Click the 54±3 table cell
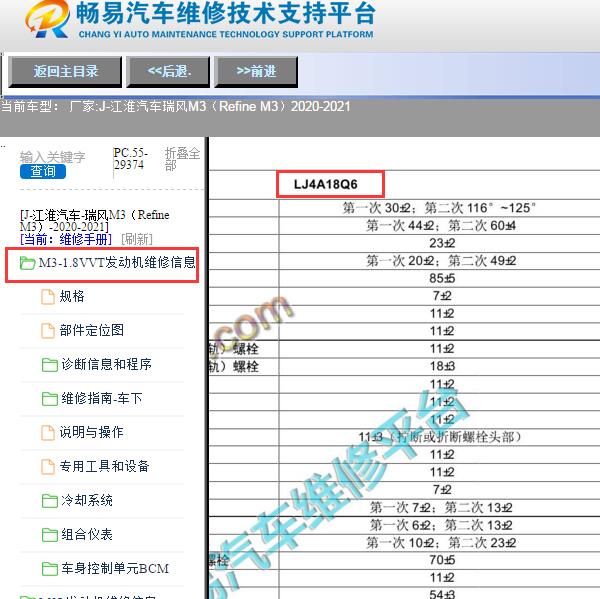The width and height of the screenshot is (600, 599). point(442,594)
